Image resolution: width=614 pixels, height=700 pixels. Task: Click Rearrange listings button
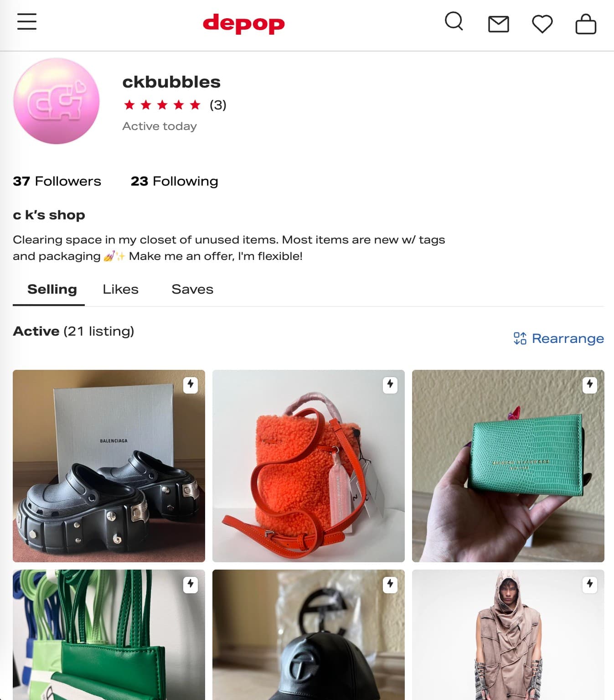click(559, 338)
